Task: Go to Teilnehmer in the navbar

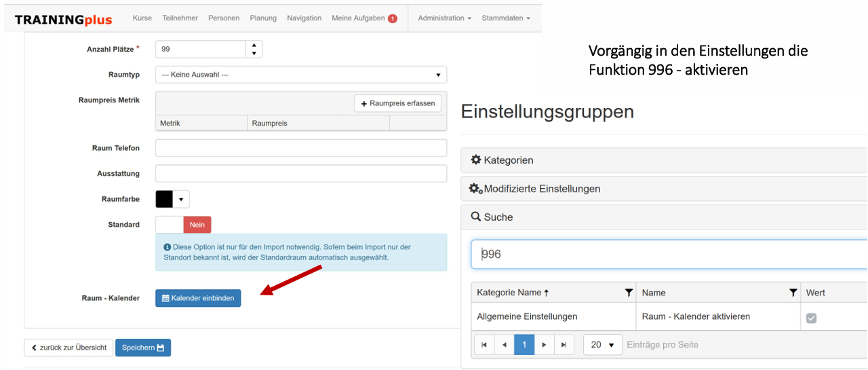Action: tap(180, 18)
